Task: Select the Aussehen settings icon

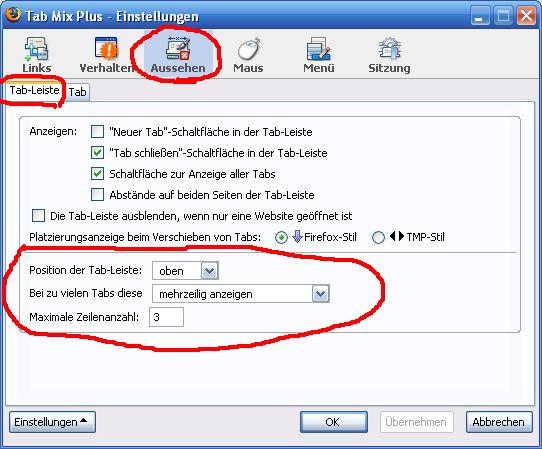Action: (x=178, y=55)
